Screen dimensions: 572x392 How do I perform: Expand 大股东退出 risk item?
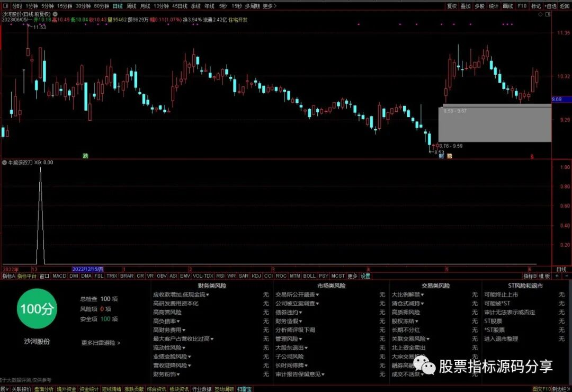[x=291, y=348]
